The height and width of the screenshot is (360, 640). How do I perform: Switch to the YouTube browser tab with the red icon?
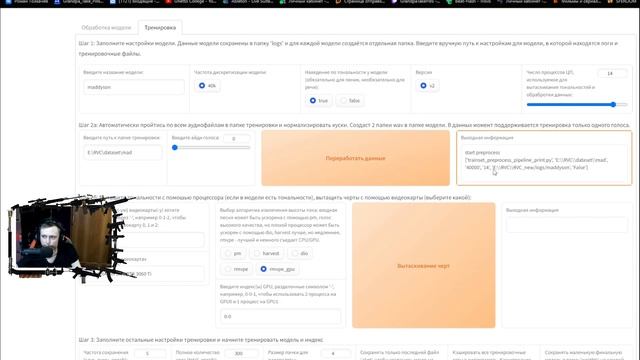[x=192, y=2]
